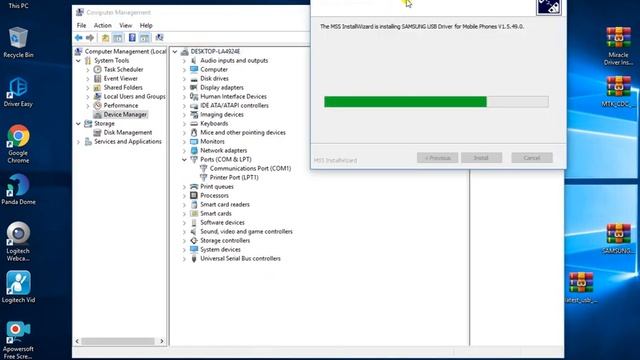The height and width of the screenshot is (360, 640).
Task: Open the Help menu
Action: point(146,25)
